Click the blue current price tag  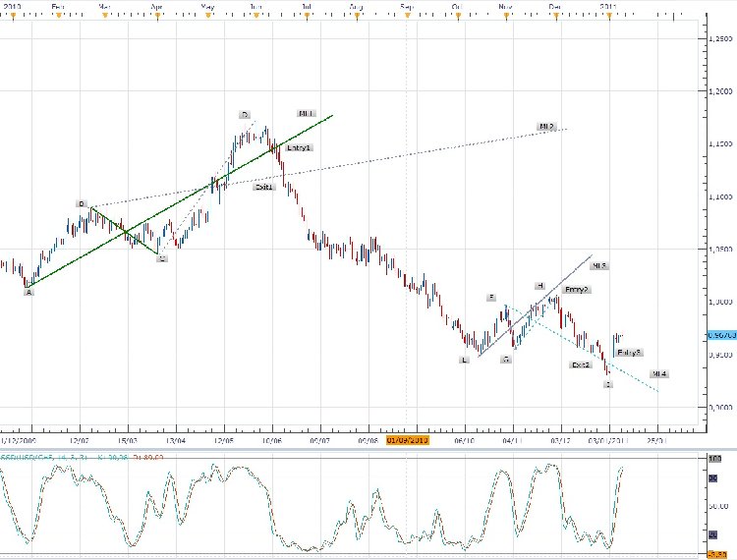[720, 334]
